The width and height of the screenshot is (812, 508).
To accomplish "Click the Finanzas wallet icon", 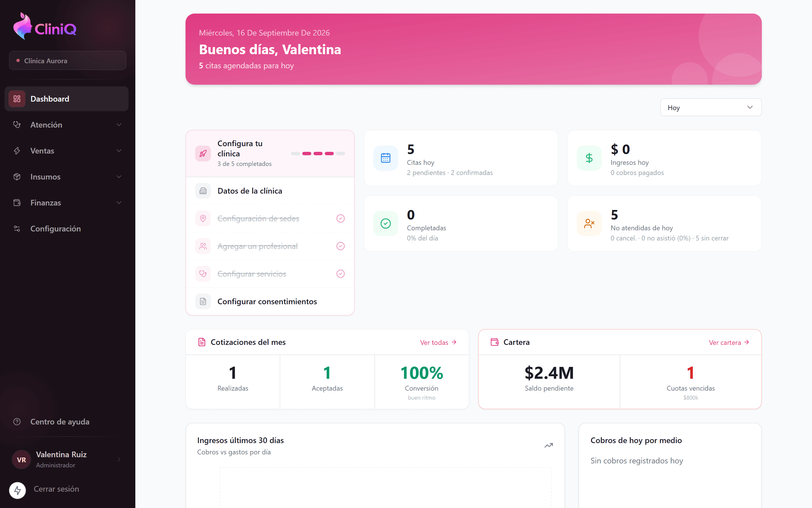I will point(17,203).
